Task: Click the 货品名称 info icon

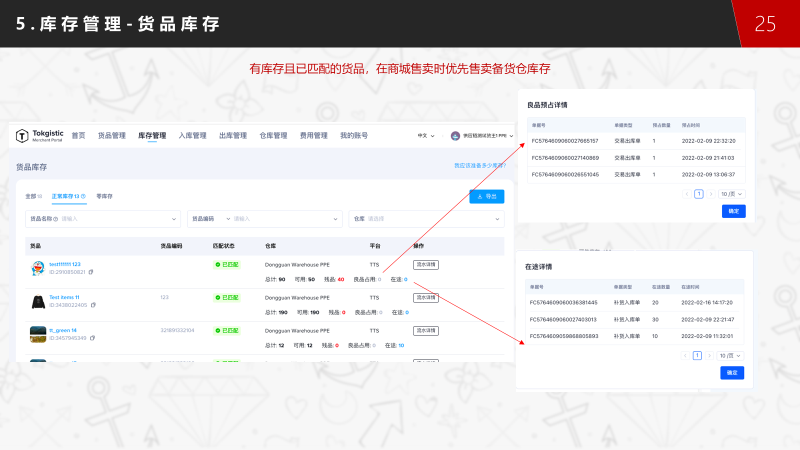Action: pos(56,219)
